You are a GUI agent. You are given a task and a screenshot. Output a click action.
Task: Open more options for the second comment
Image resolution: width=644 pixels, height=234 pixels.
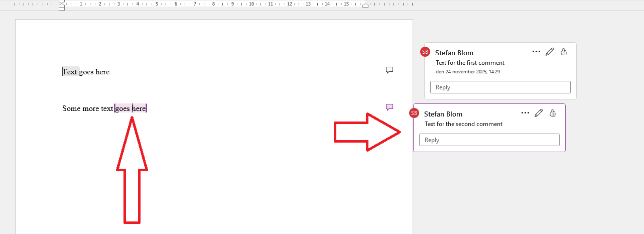(x=525, y=113)
